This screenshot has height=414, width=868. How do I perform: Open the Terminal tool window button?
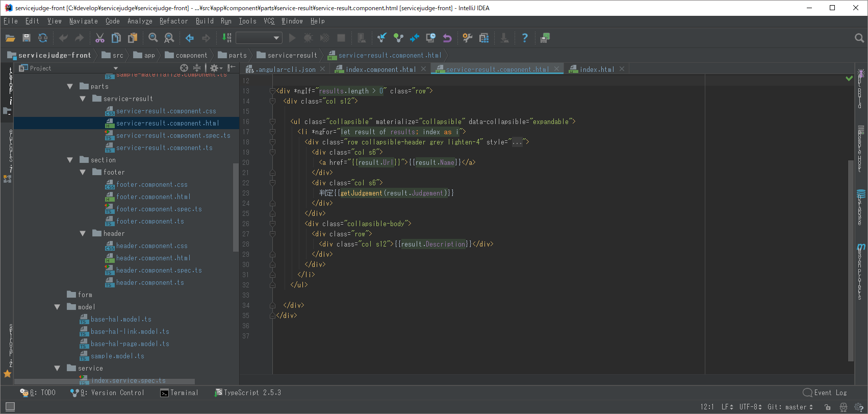pos(179,393)
